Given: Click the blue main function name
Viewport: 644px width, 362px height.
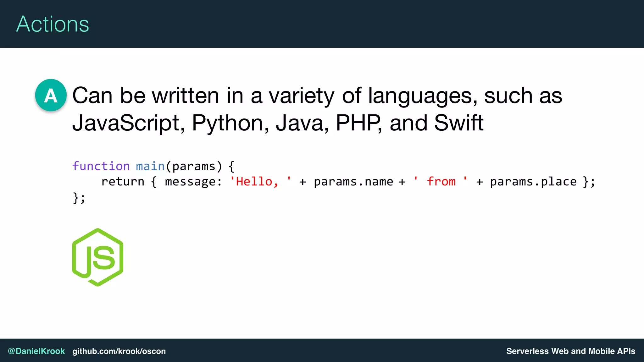Looking at the screenshot, I should click(150, 166).
